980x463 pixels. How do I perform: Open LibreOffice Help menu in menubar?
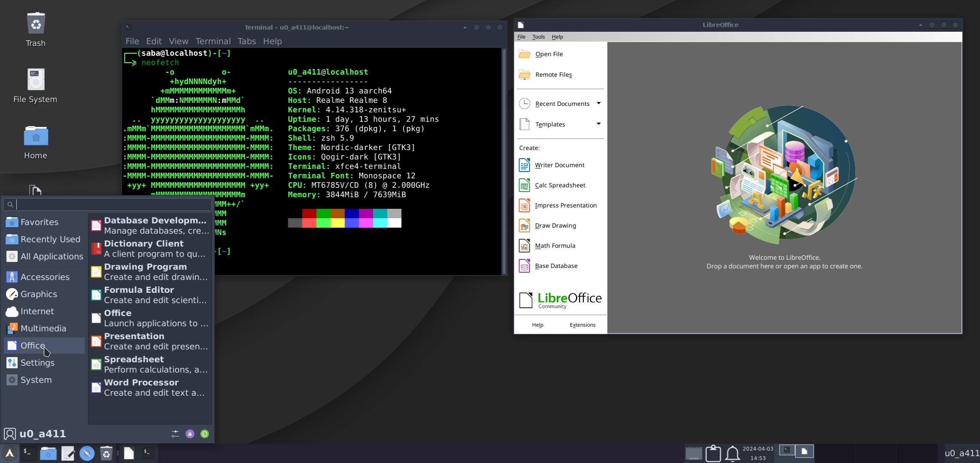tap(557, 37)
